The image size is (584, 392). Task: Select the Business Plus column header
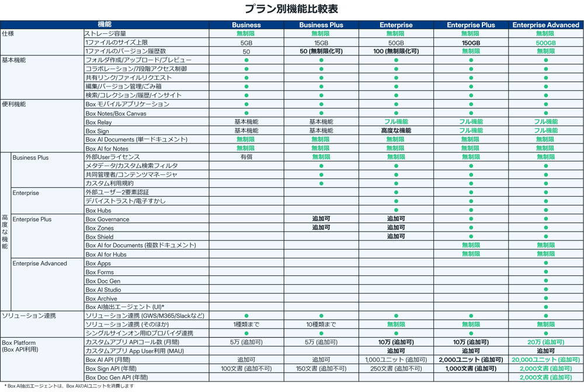click(x=321, y=25)
